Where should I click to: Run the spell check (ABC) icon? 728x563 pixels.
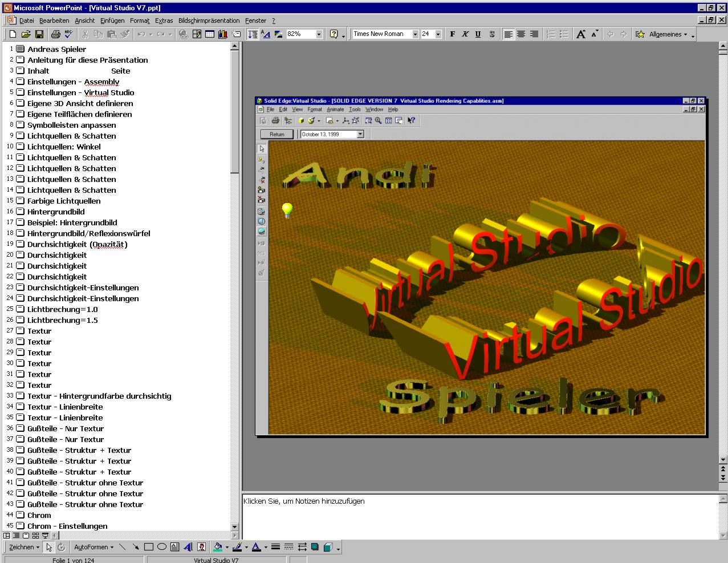[68, 34]
